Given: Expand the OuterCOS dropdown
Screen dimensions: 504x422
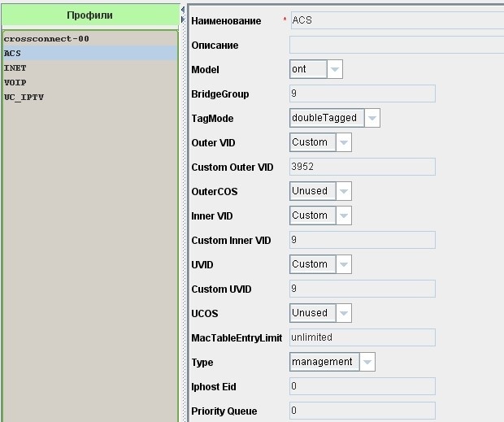Looking at the screenshot, I should pyautogui.click(x=343, y=192).
